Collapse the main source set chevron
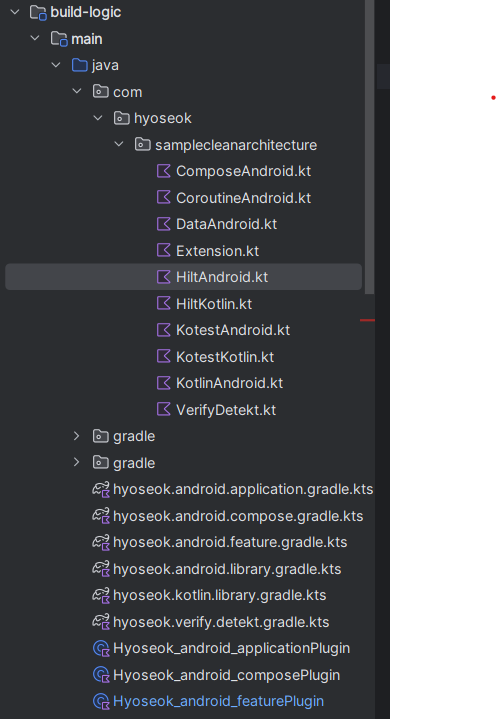This screenshot has width=496, height=719. [x=35, y=39]
